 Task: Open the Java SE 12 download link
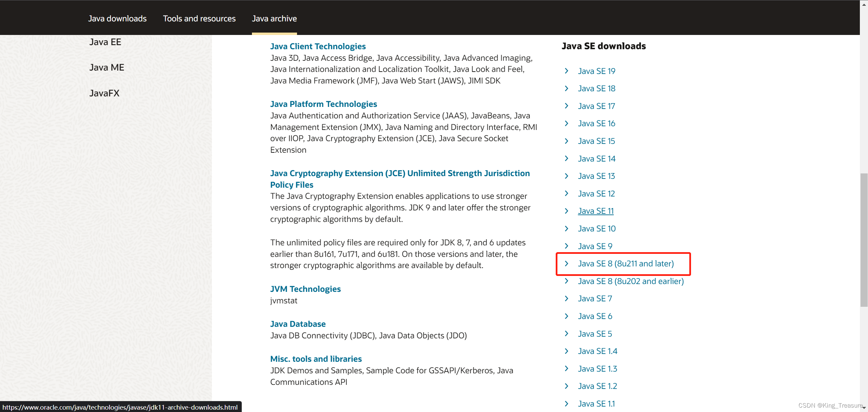click(x=596, y=194)
